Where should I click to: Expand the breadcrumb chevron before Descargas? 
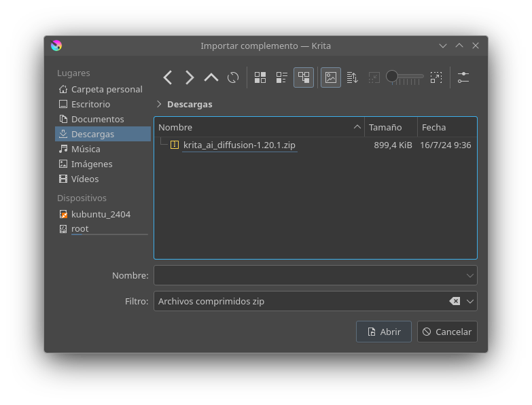[159, 104]
